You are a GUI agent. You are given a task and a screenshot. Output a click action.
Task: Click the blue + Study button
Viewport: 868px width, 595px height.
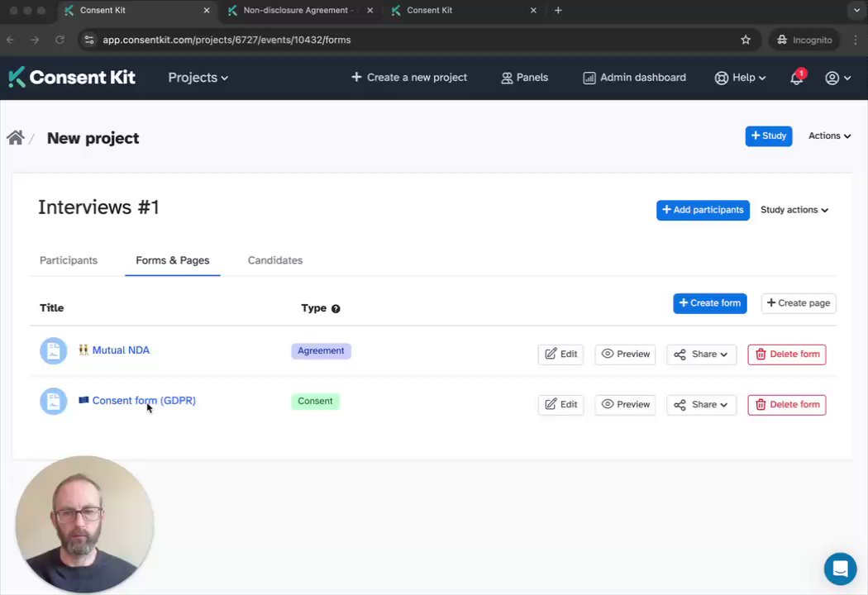point(768,136)
